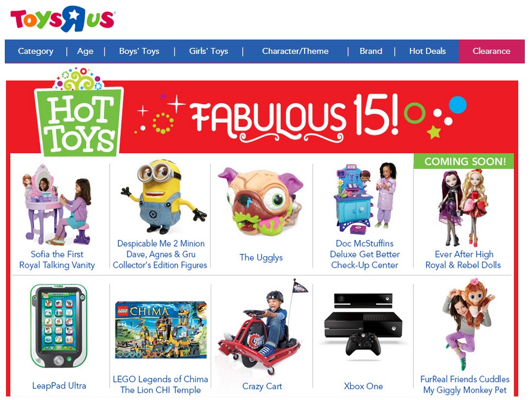The width and height of the screenshot is (532, 400).
Task: Click the Toys R Us logo
Action: coord(63,19)
